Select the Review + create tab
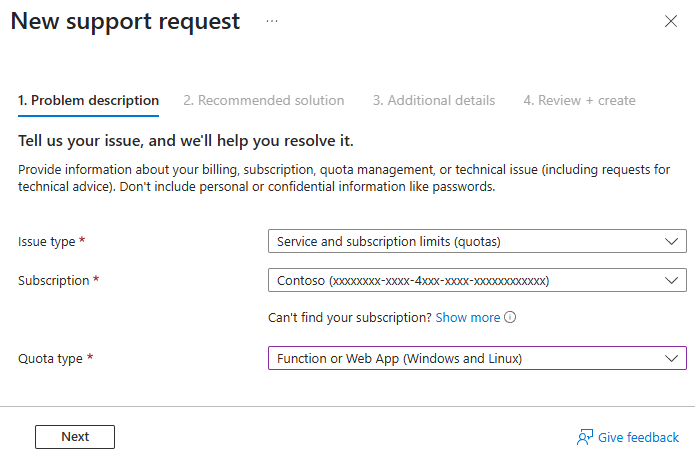The height and width of the screenshot is (458, 695). [579, 101]
